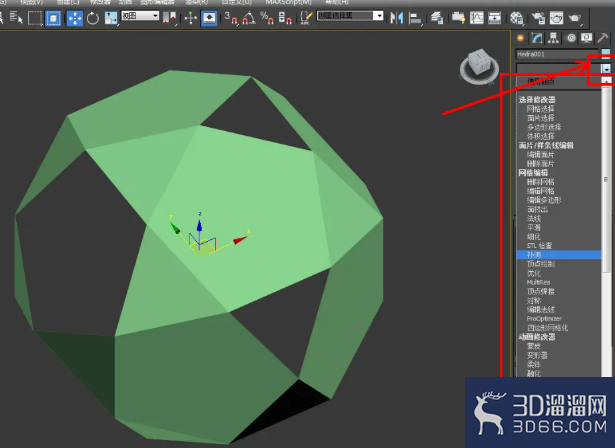Switch to the Create panel tab
This screenshot has height=448, width=615.
[x=520, y=38]
